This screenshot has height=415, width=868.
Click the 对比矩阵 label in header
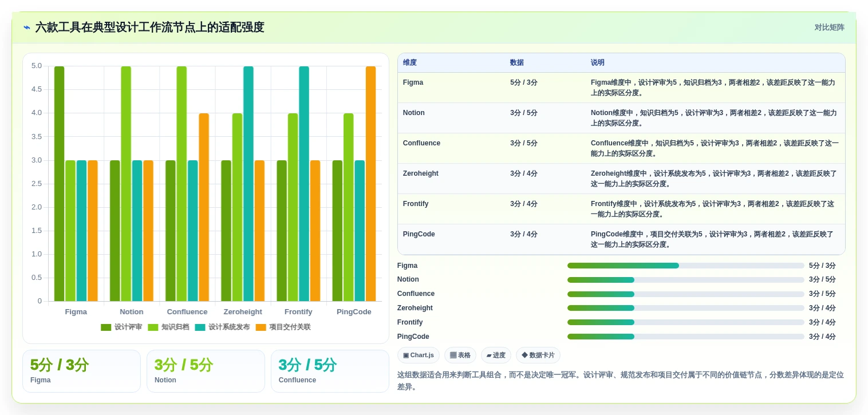point(830,27)
